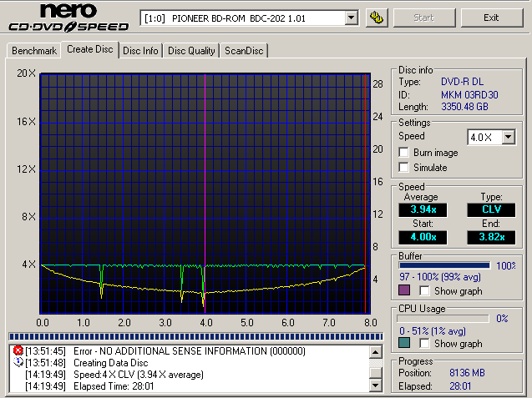Screen dimensions: 532x398
Task: Click the teal CPU graph color swatch
Action: pos(405,344)
